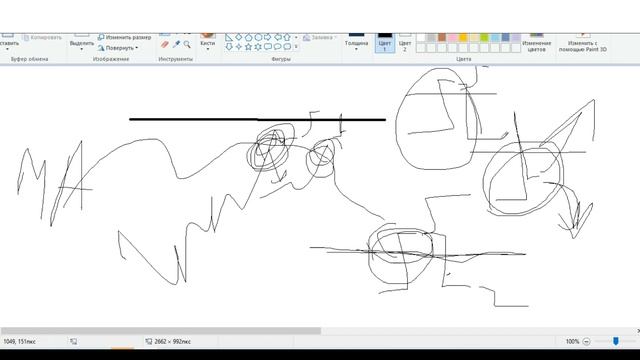Click the horizontal scrollbar thumb
Viewport: 640px width, 360px height.
click(161, 331)
